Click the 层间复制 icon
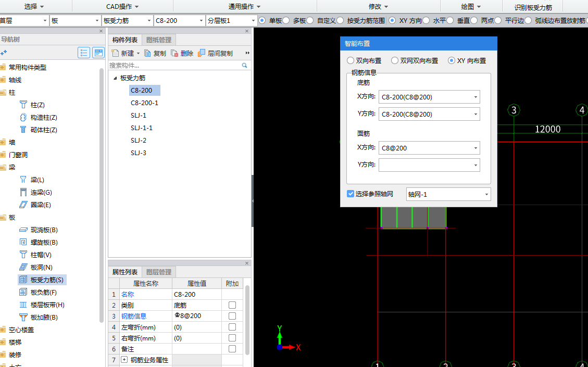The width and height of the screenshot is (588, 367). tap(202, 53)
